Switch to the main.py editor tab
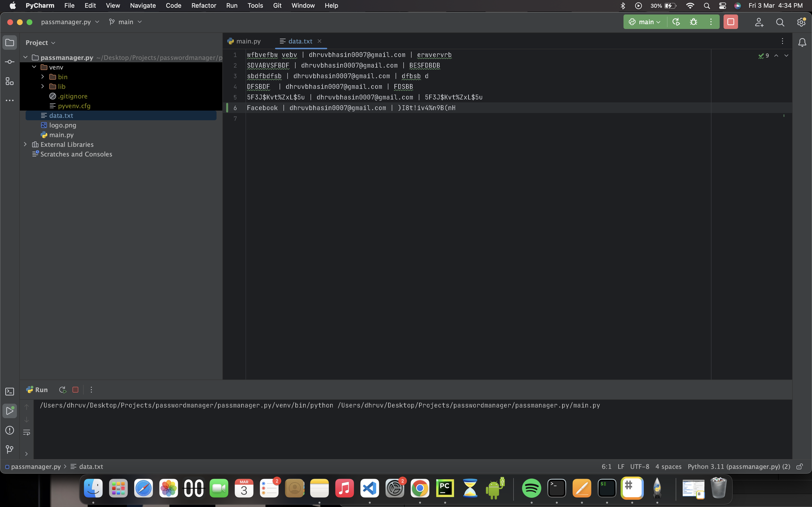 (248, 41)
